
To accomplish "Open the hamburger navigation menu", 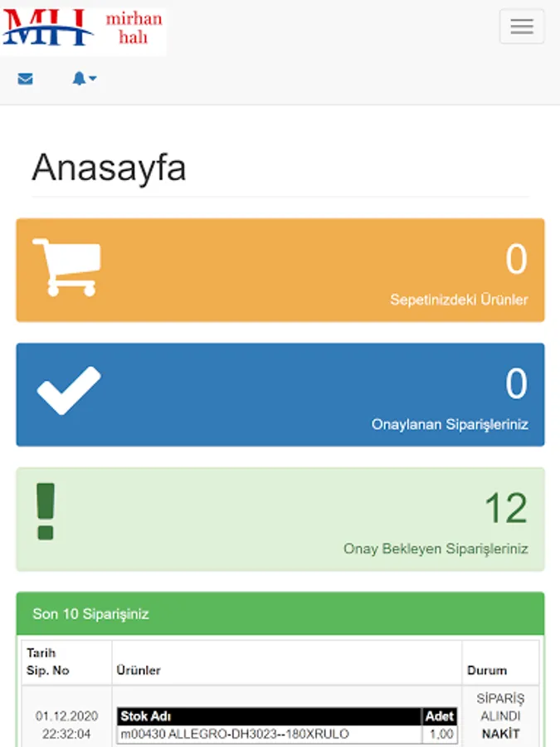I will click(x=521, y=27).
